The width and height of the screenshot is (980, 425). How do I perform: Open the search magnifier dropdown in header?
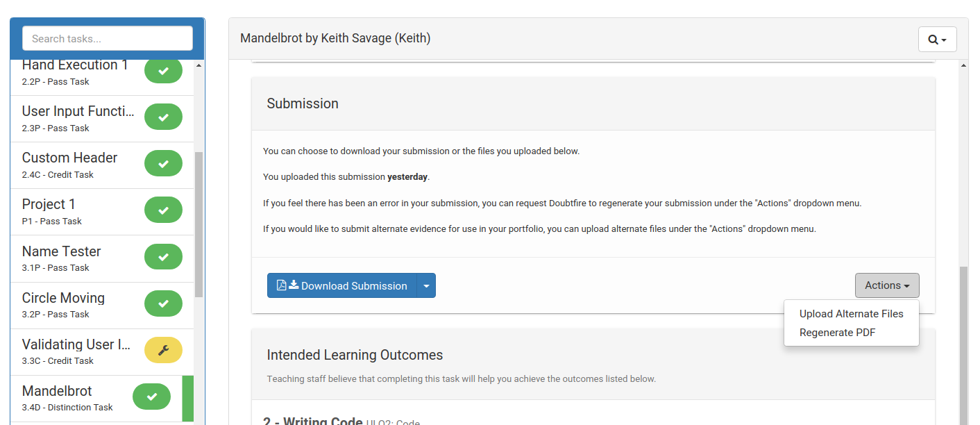pyautogui.click(x=937, y=40)
